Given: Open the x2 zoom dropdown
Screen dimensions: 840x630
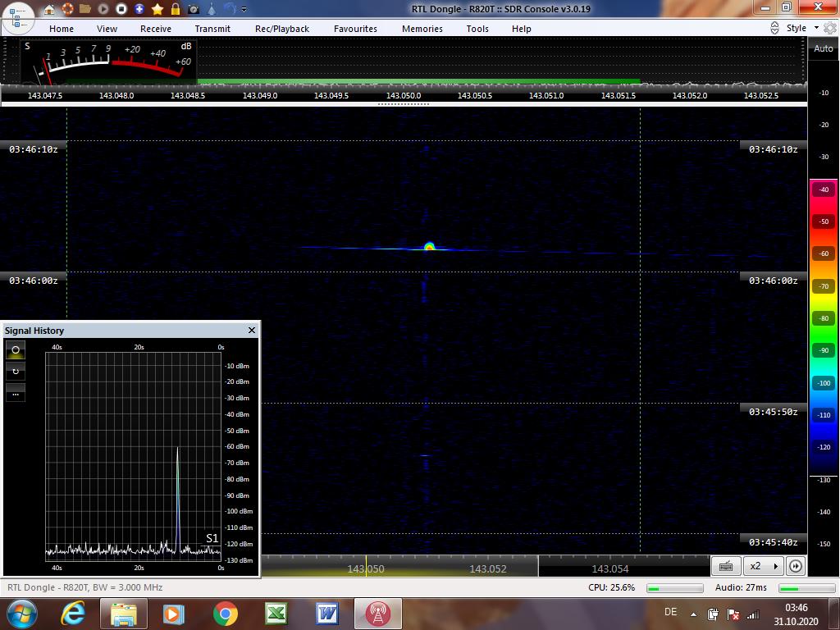Looking at the screenshot, I should click(x=764, y=566).
